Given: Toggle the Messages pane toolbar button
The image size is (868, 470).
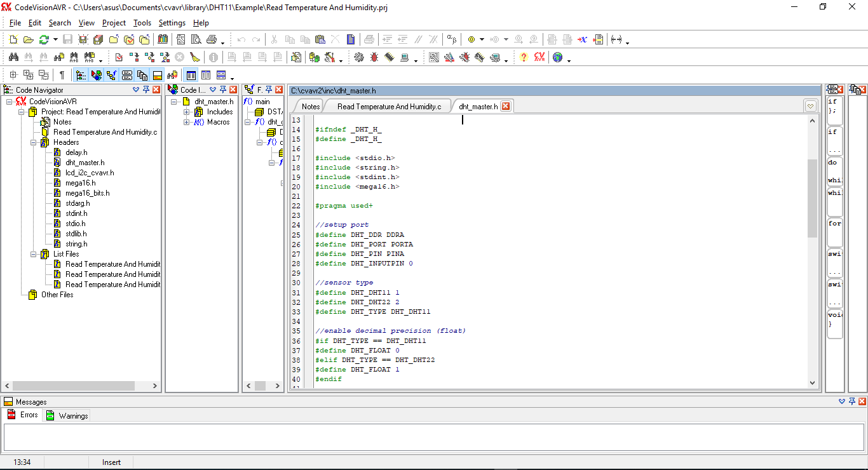Looking at the screenshot, I should [x=157, y=75].
